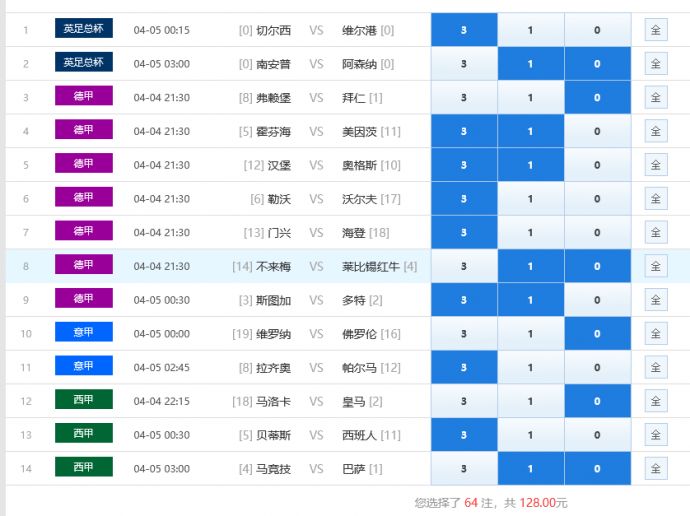Toggle draw option 1 for 南安普 vs 阿森纳
This screenshot has width=690, height=516.
[x=530, y=64]
